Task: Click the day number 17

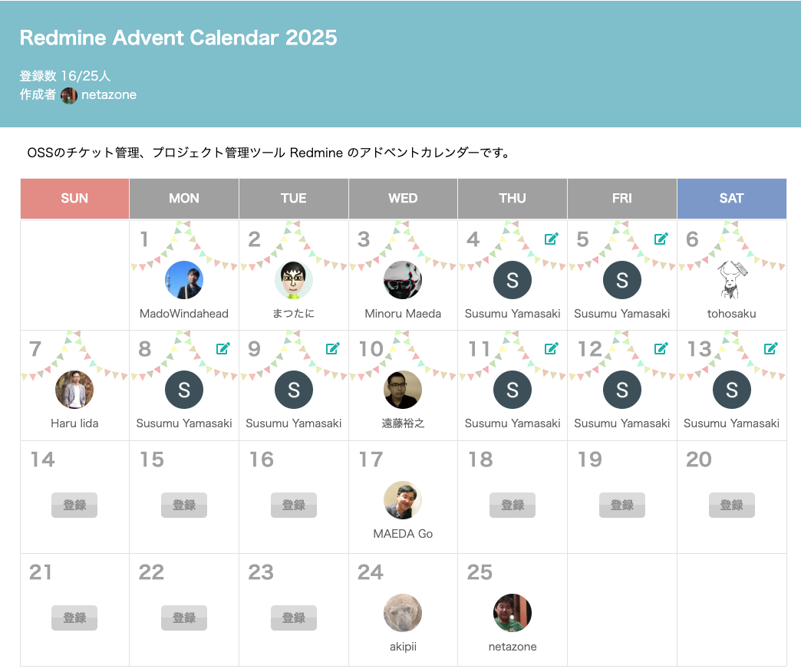Action: click(x=371, y=460)
